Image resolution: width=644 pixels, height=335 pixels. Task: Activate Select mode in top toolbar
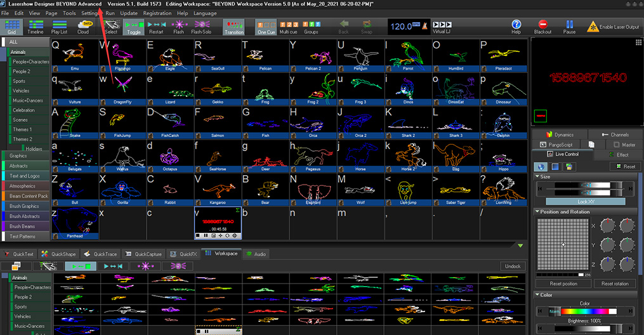click(x=111, y=27)
